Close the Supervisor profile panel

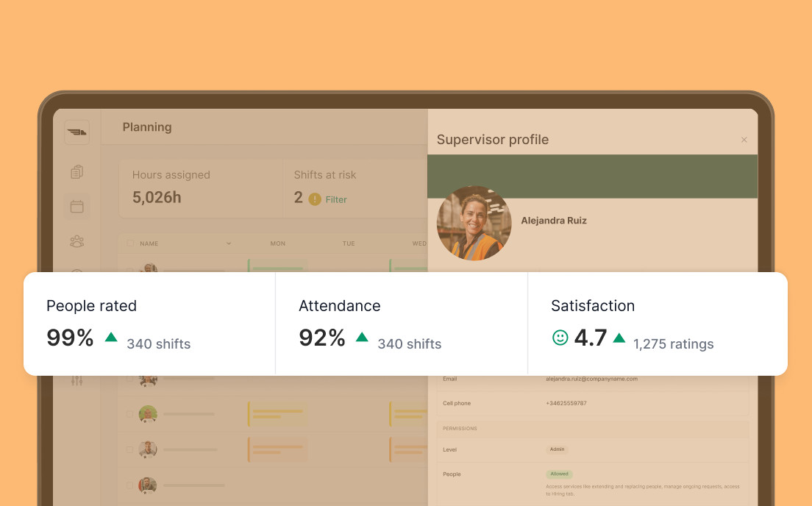coord(744,140)
